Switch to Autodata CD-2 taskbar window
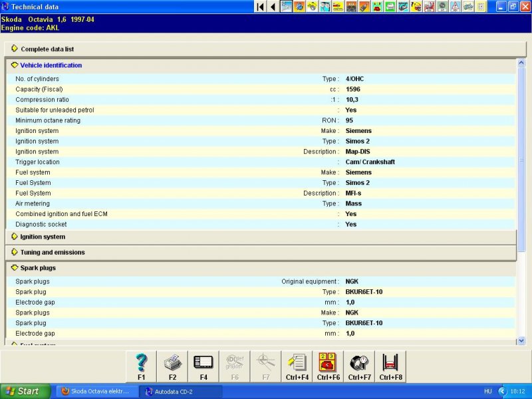This screenshot has height=399, width=532. [x=181, y=391]
